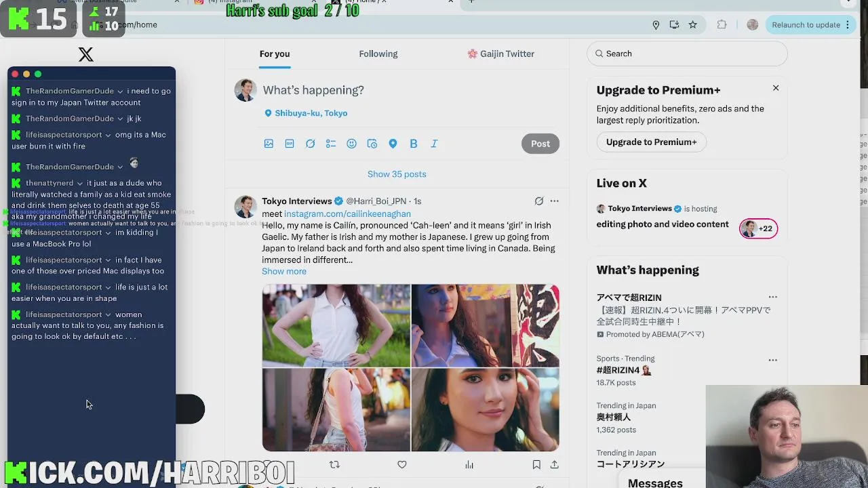The image size is (868, 488).
Task: Open more options for the アベマで超RIZIN trend
Action: [x=773, y=298]
